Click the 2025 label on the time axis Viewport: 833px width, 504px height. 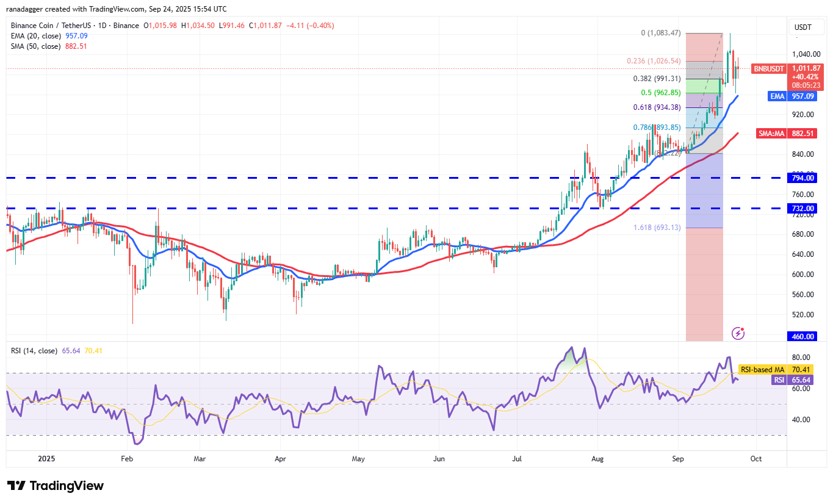click(46, 458)
